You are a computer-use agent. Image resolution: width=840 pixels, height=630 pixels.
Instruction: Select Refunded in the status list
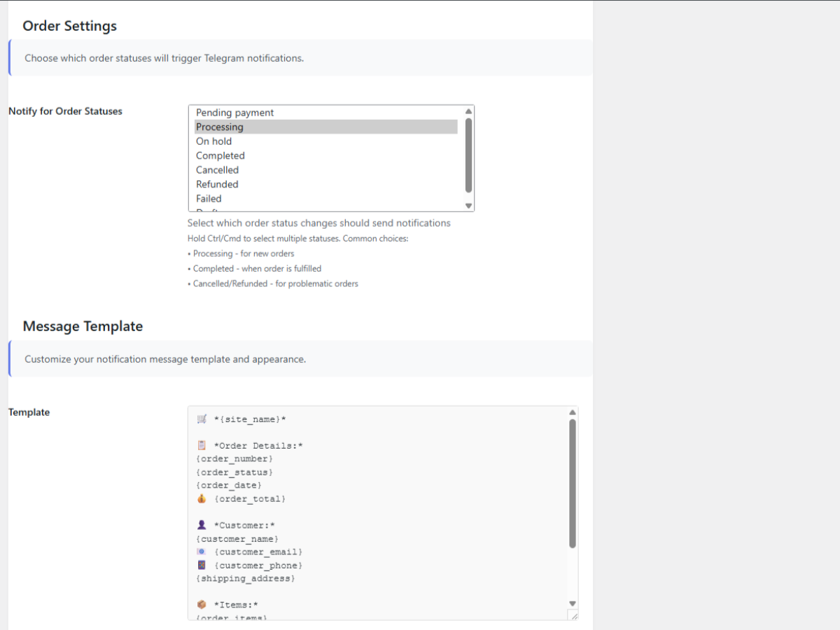[x=217, y=184]
